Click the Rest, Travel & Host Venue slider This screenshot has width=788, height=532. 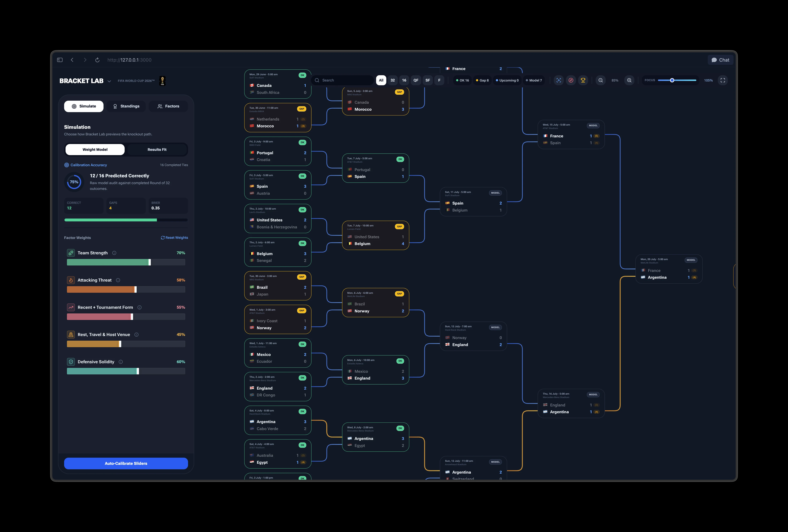pos(126,344)
